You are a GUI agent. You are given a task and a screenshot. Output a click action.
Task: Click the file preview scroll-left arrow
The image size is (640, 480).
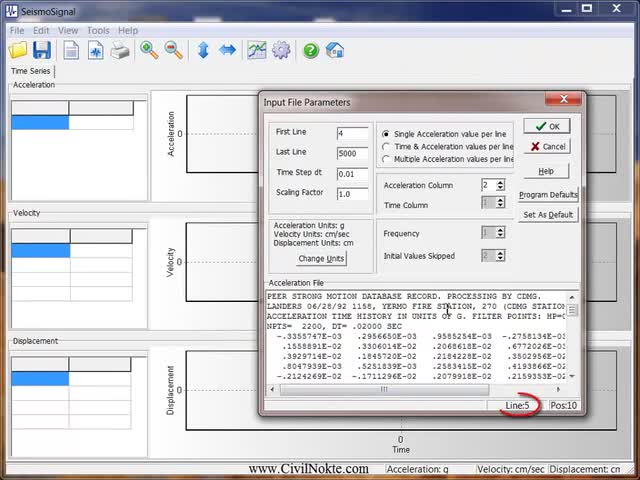(x=273, y=389)
